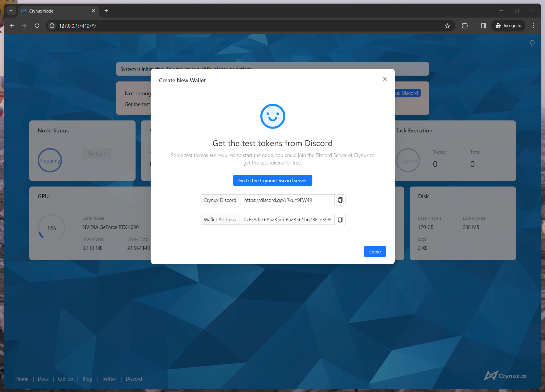Open the Extensions puzzle icon
This screenshot has height=392, width=545.
pyautogui.click(x=465, y=26)
